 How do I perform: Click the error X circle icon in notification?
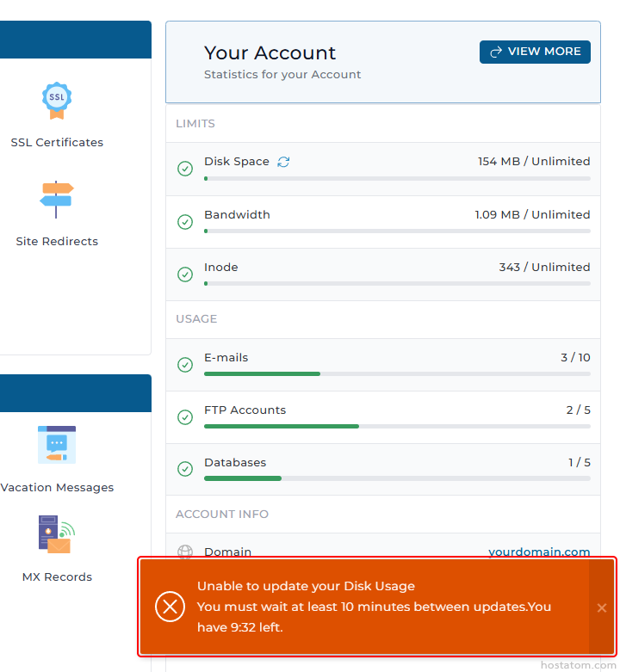(170, 607)
